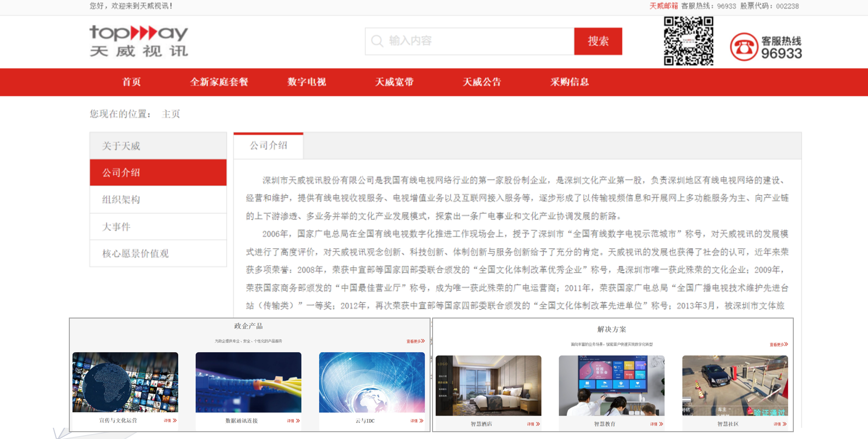
Task: Click the 输入内容 search input field
Action: point(470,41)
